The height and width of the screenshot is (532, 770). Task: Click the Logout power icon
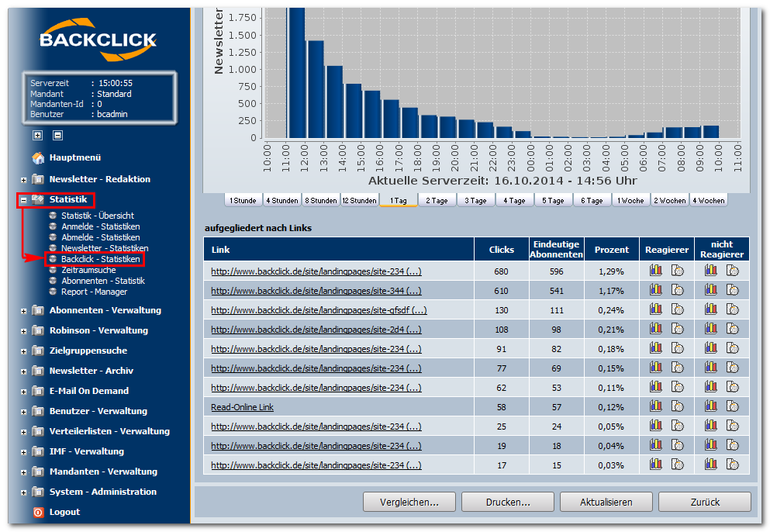pyautogui.click(x=38, y=512)
